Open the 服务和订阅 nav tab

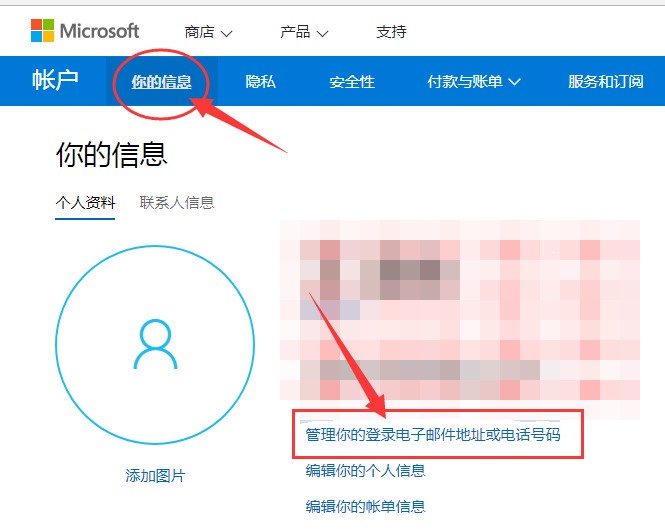pos(606,81)
